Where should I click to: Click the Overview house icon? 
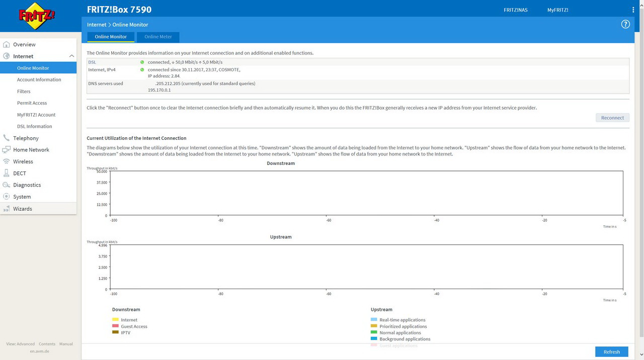coord(7,44)
